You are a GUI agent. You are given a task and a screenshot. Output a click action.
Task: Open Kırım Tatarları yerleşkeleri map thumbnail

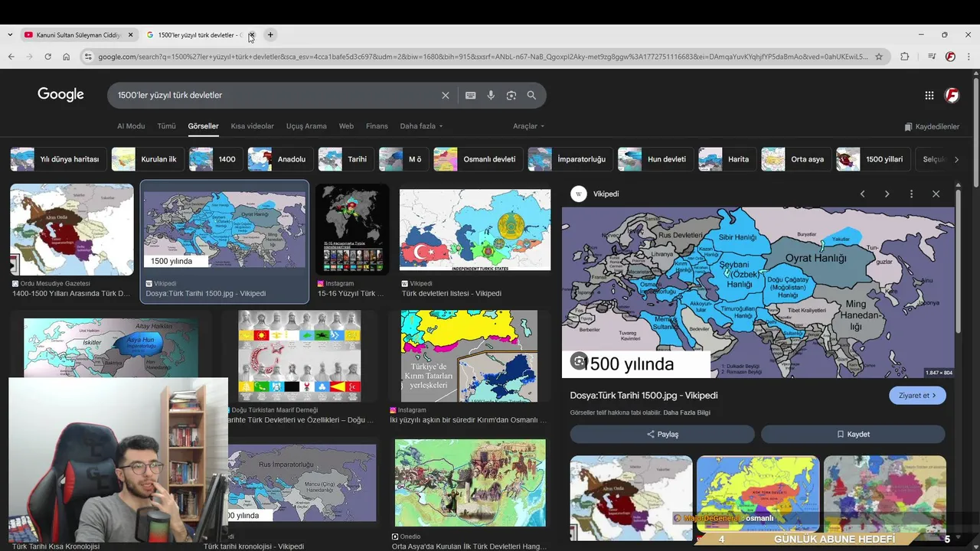[469, 356]
